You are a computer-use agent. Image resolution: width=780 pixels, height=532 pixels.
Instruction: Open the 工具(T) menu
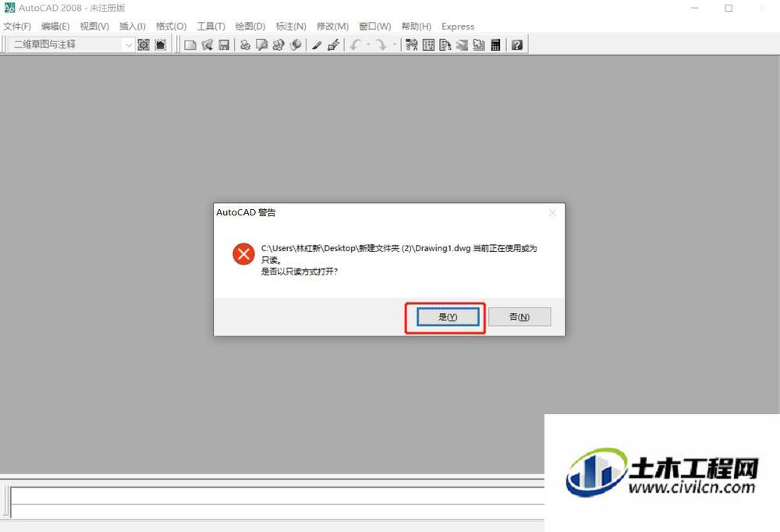[211, 27]
